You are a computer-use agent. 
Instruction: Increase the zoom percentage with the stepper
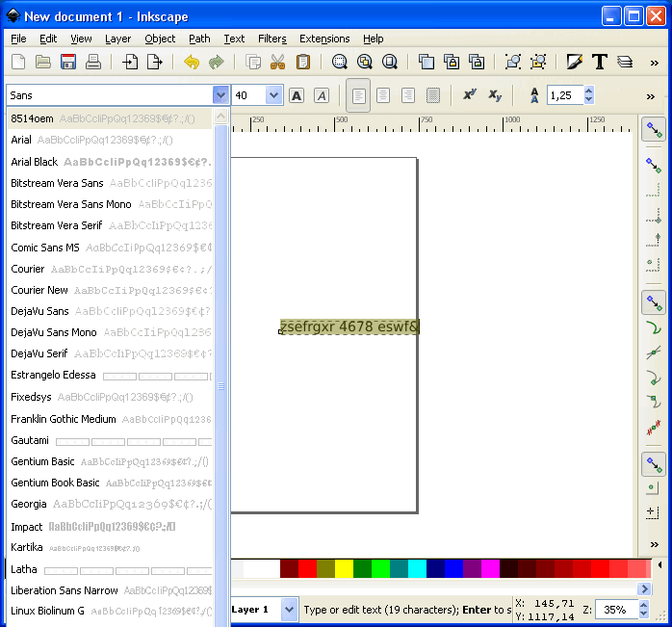(644, 605)
